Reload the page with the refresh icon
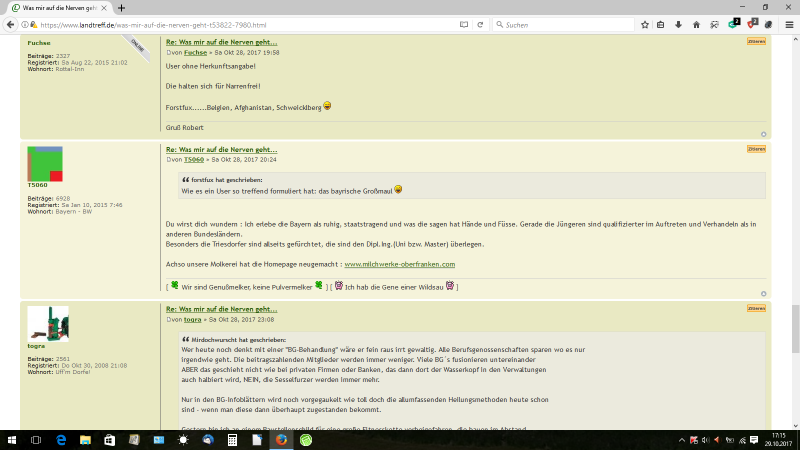 click(480, 24)
